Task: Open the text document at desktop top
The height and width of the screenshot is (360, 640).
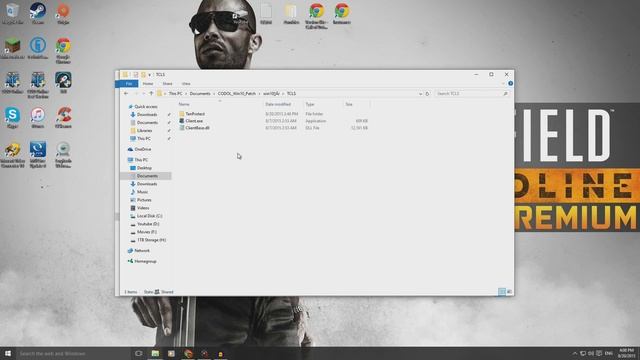Action: pos(266,13)
